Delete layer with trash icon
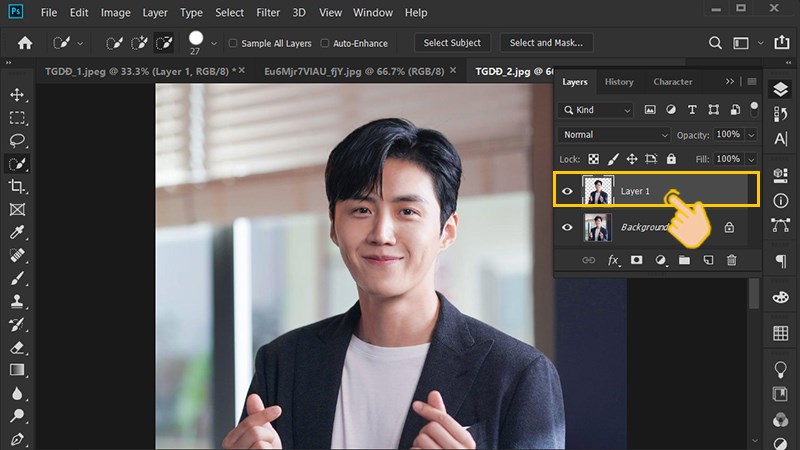Image resolution: width=800 pixels, height=450 pixels. tap(732, 260)
